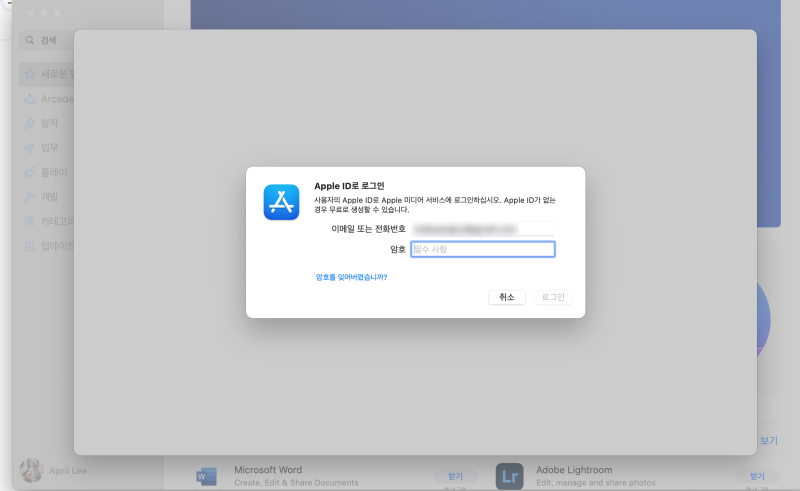Select the 업무 sidebar label

[49, 148]
